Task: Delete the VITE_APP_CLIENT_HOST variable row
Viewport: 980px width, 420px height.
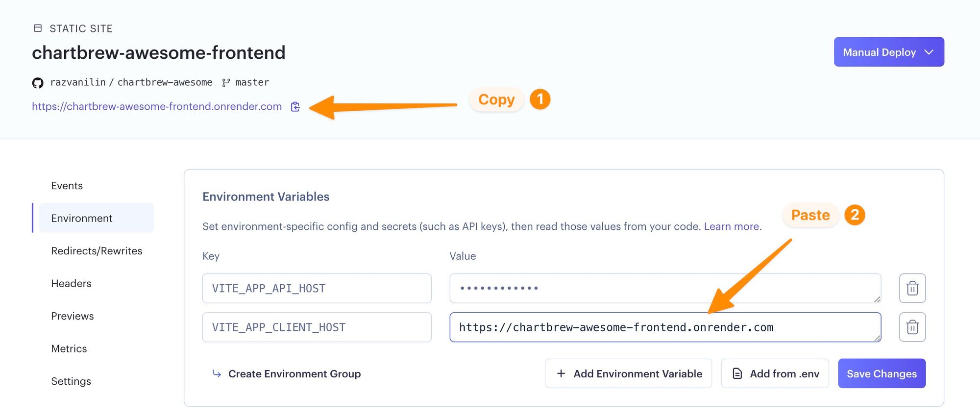Action: pos(912,327)
